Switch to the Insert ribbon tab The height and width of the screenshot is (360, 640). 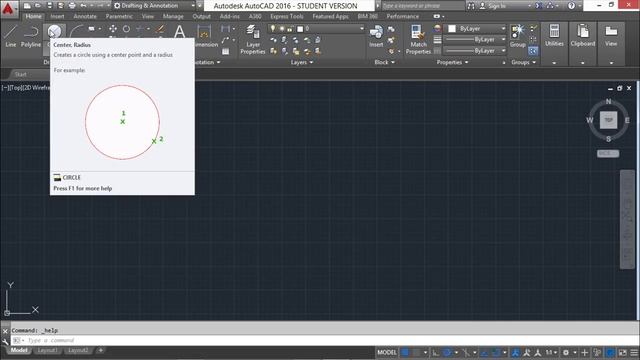[x=57, y=16]
